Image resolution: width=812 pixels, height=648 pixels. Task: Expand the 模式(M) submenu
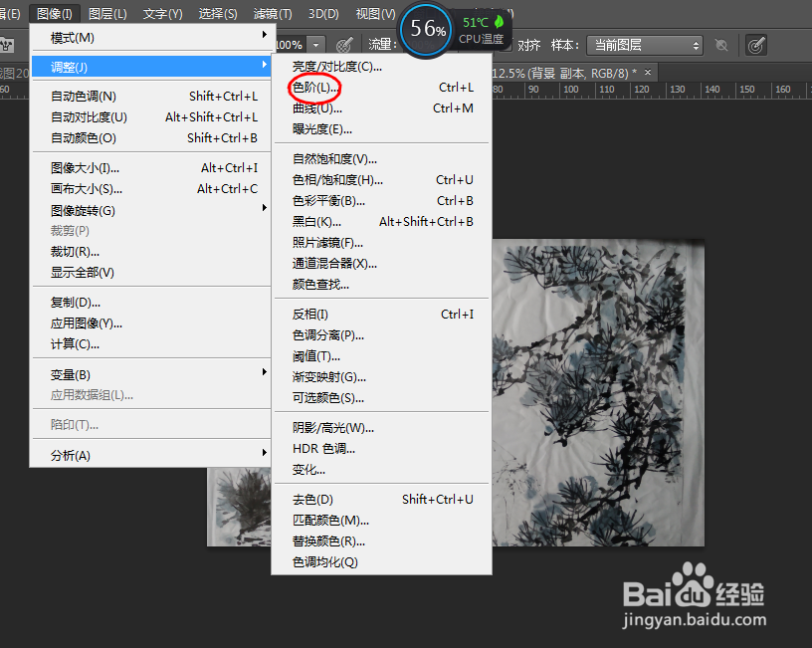(151, 38)
